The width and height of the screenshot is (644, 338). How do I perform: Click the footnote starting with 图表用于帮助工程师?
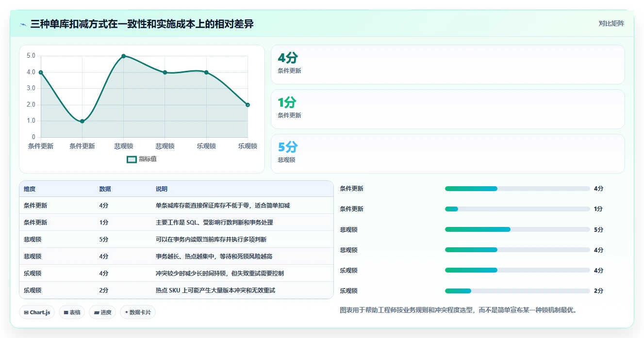pyautogui.click(x=460, y=310)
